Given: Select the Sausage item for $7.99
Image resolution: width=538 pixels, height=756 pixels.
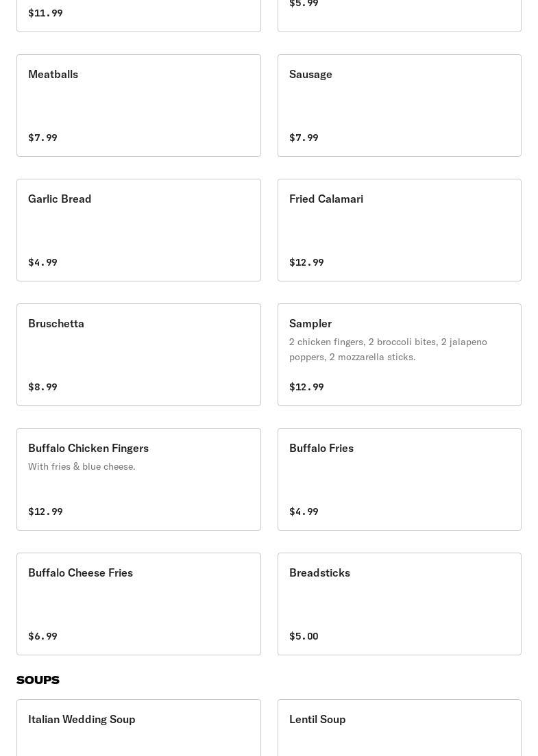Looking at the screenshot, I should (x=399, y=105).
